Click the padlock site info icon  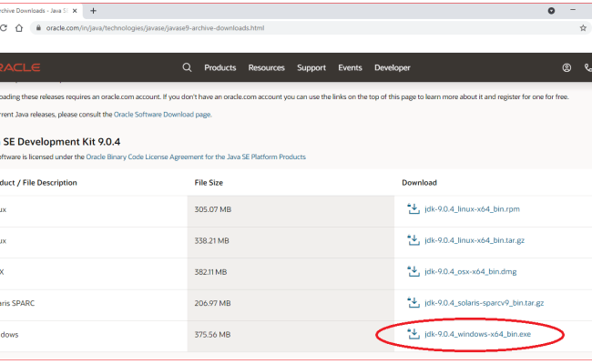pyautogui.click(x=38, y=28)
